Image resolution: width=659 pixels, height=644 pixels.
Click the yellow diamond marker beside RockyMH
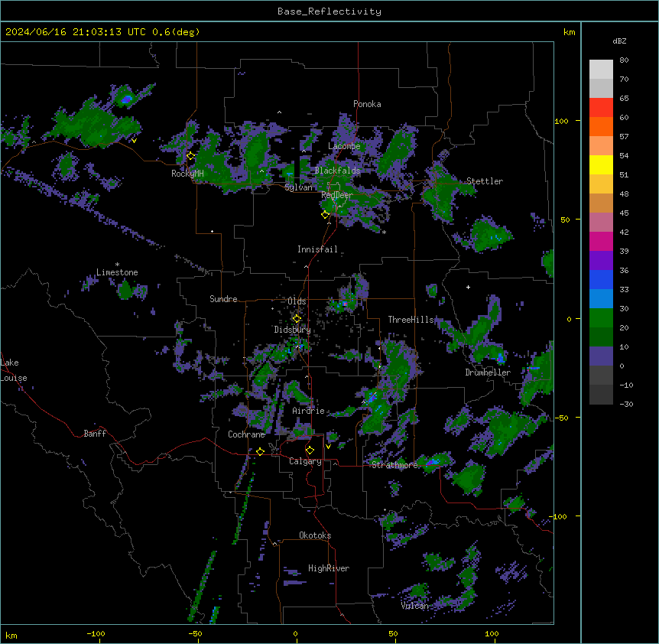tap(191, 156)
